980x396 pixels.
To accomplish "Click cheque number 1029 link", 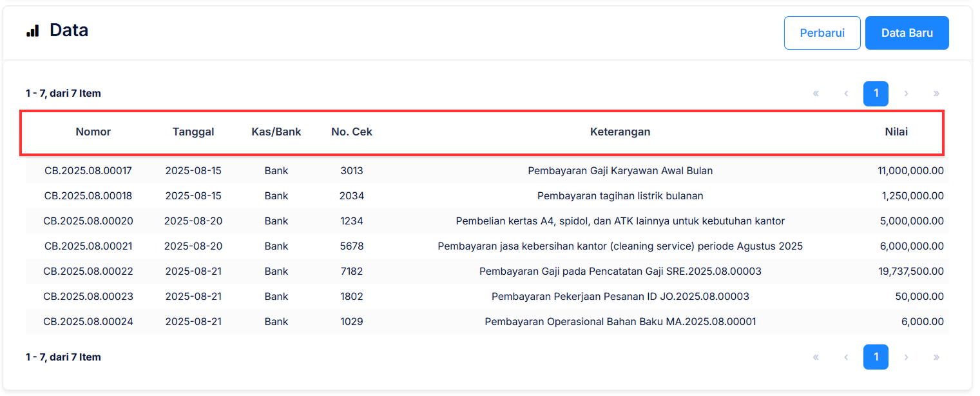I will tap(351, 321).
